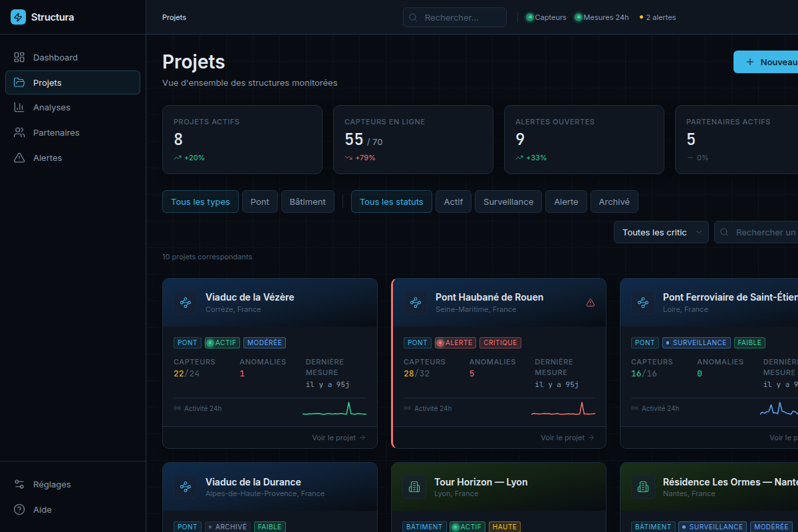Click bridge icon on Viaduc de la Vézère card
The image size is (798, 532).
point(186,303)
